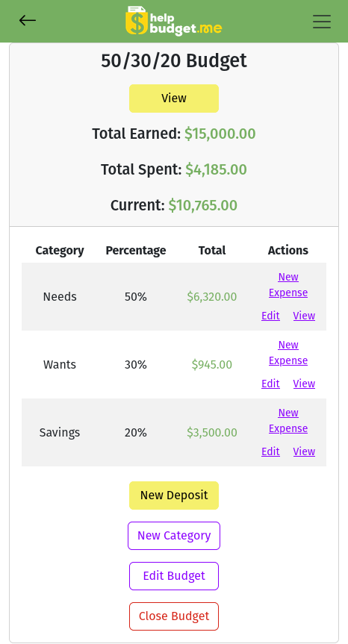This screenshot has height=644, width=348.
Task: Add New Expense to Needs category
Action: (288, 284)
